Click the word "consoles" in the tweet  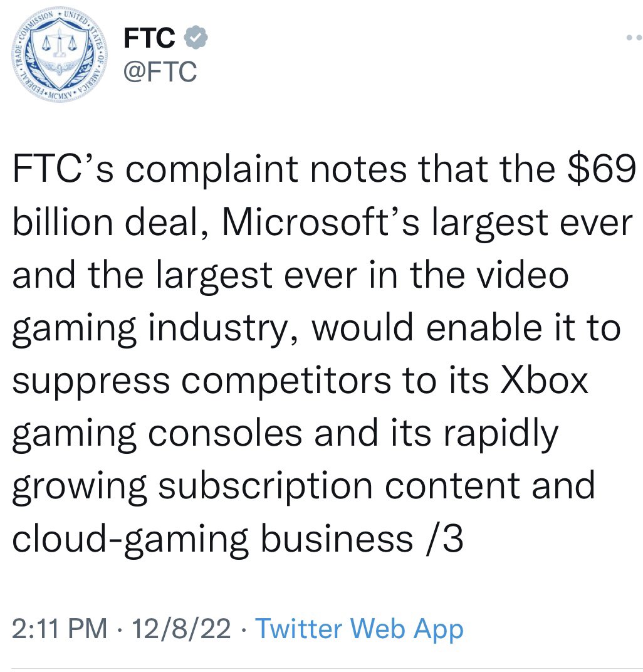click(x=226, y=433)
